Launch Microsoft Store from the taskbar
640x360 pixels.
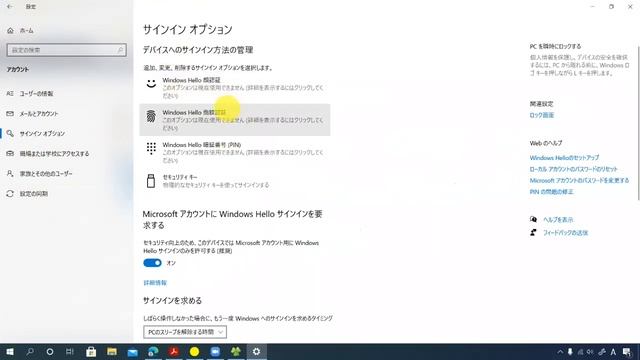click(91, 351)
